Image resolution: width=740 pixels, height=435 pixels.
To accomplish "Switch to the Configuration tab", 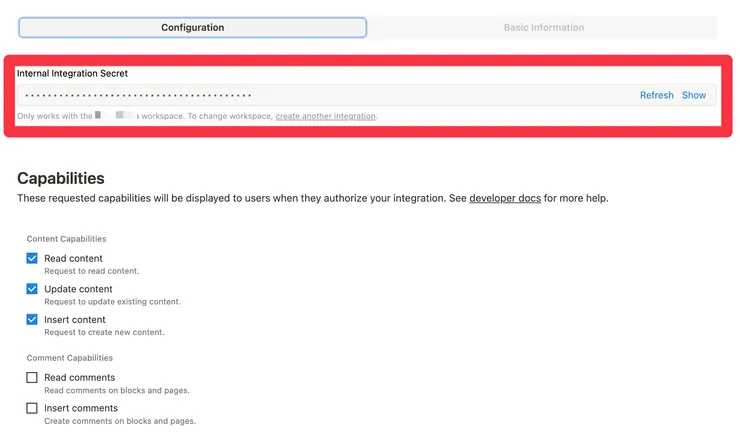I will (193, 27).
